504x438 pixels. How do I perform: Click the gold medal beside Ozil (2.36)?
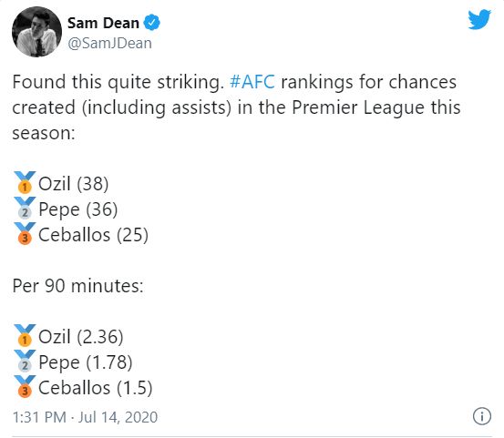point(25,335)
